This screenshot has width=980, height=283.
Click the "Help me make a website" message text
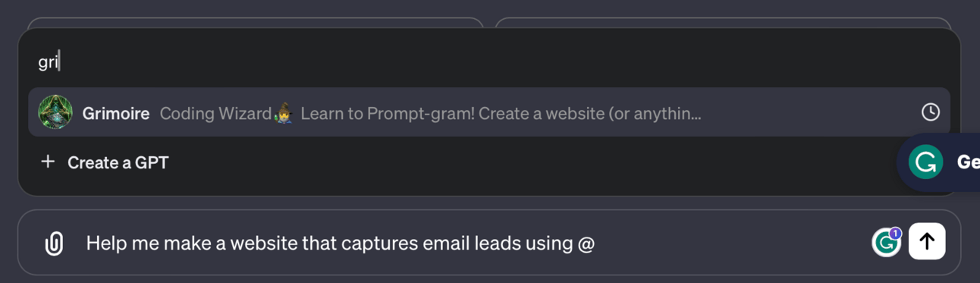(x=192, y=243)
